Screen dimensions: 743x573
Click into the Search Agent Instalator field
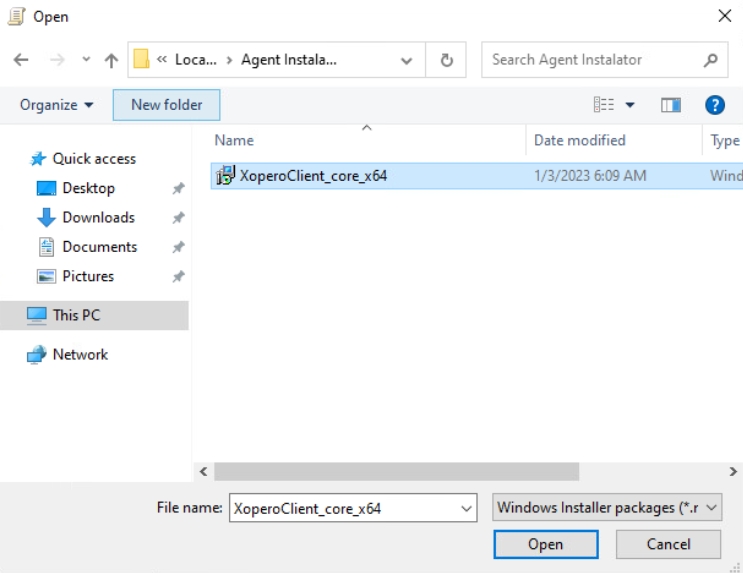pyautogui.click(x=590, y=60)
